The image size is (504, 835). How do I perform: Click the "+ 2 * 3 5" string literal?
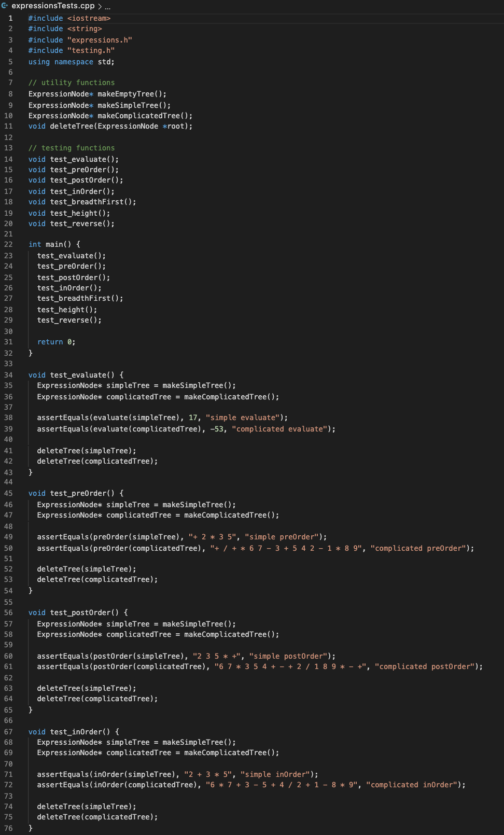point(212,537)
